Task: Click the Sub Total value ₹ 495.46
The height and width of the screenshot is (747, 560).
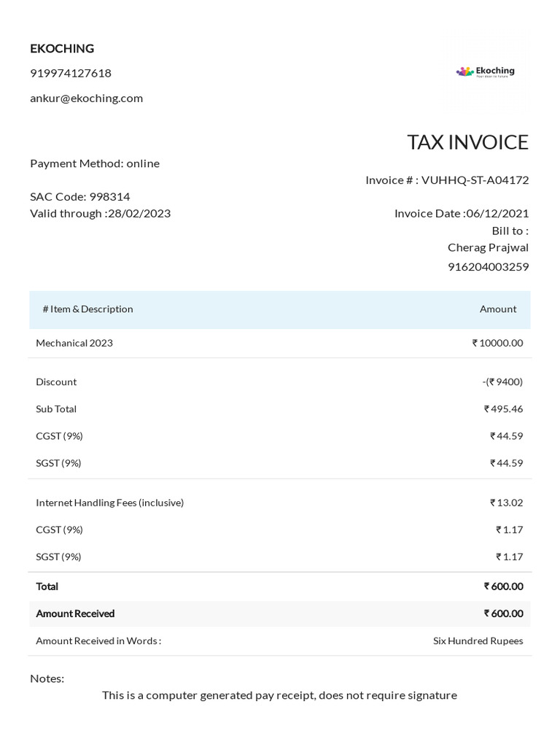Action: click(503, 409)
